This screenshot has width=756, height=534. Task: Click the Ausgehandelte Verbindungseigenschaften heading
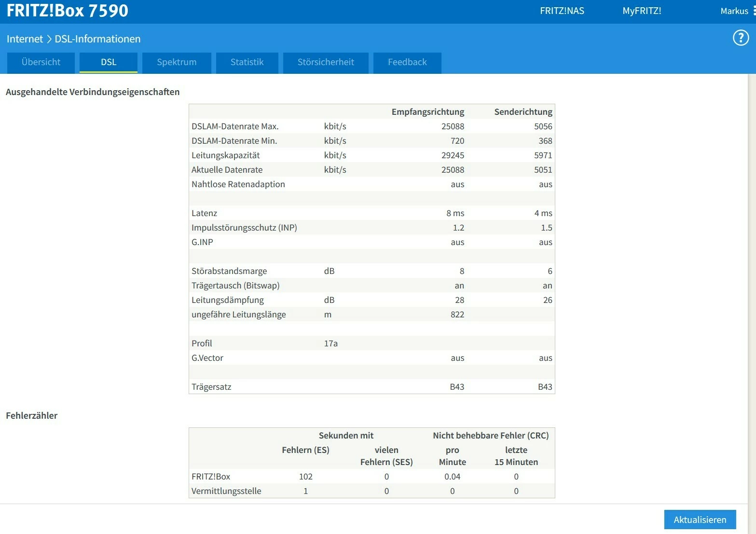tap(93, 92)
